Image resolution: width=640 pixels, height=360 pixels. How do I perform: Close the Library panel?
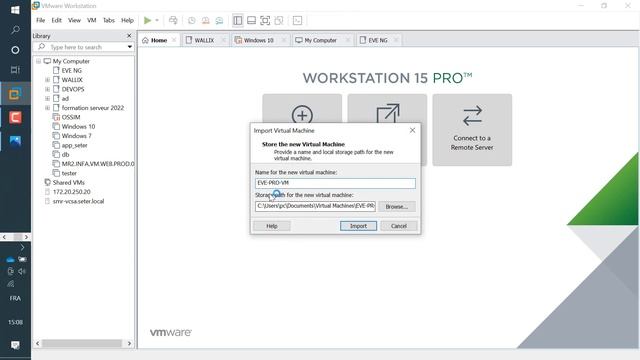point(129,36)
